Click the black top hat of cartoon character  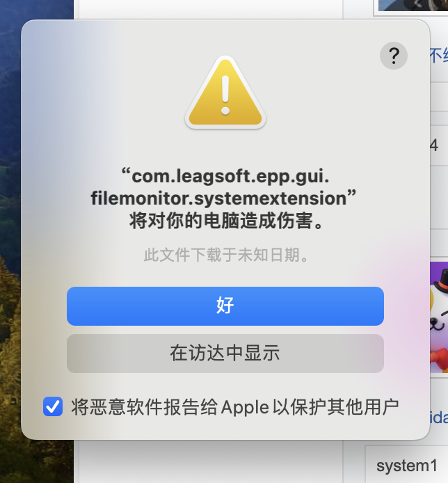click(x=441, y=280)
